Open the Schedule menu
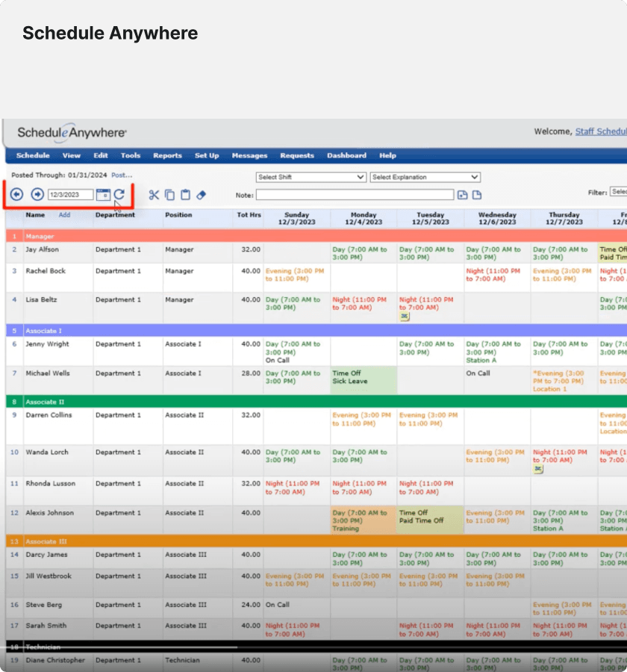Screen dimensions: 627x672 pyautogui.click(x=33, y=155)
